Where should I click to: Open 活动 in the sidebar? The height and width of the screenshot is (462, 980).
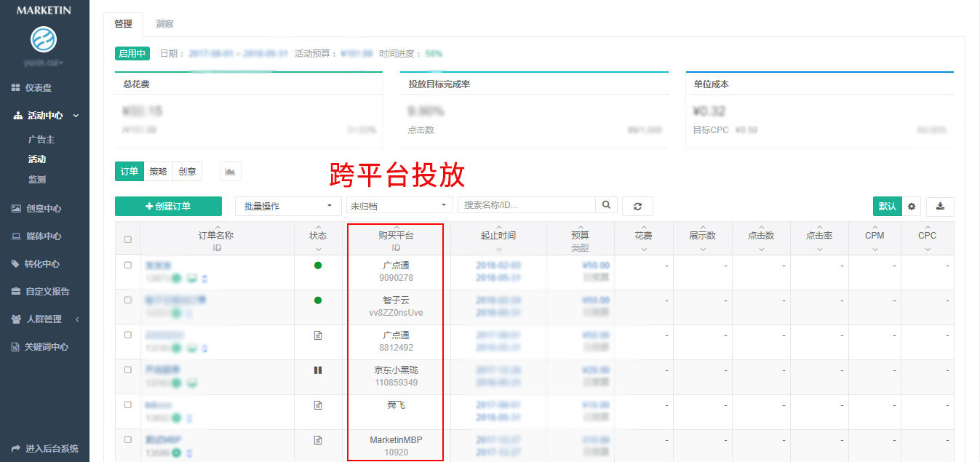pyautogui.click(x=37, y=159)
